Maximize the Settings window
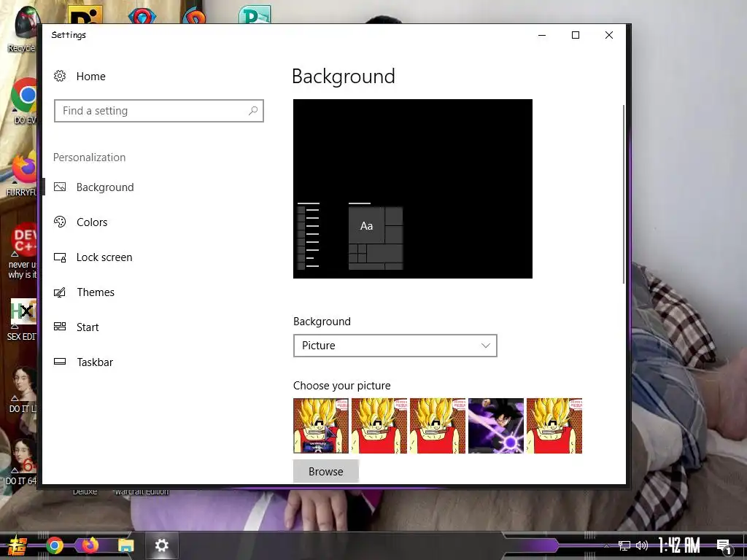This screenshot has height=560, width=747. pyautogui.click(x=576, y=35)
